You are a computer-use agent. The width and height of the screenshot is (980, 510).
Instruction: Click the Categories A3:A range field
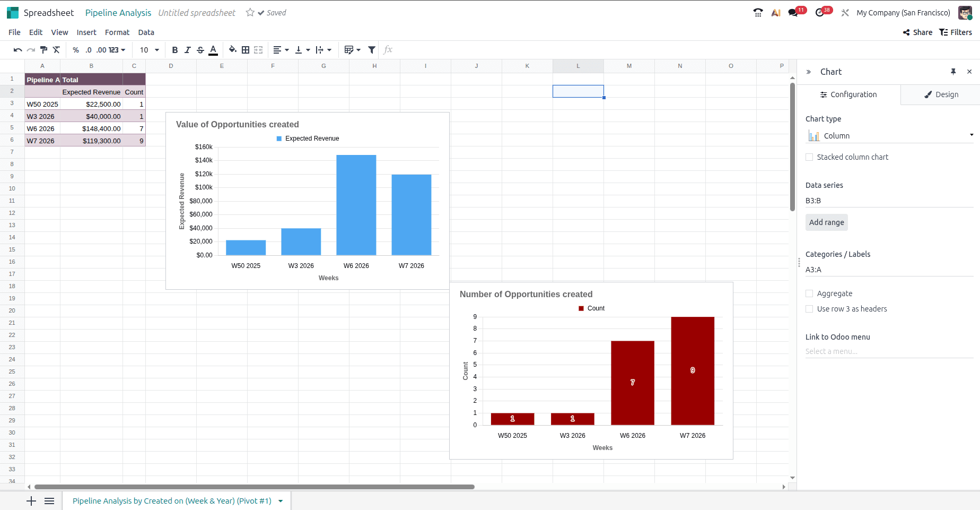coord(889,270)
